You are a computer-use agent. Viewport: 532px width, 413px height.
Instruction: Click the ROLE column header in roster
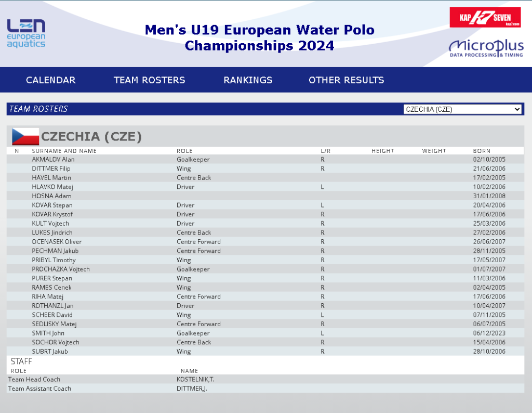(x=184, y=151)
